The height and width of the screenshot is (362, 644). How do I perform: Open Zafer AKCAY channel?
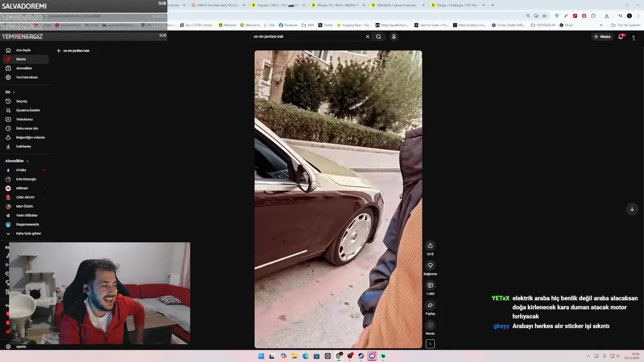[25, 197]
